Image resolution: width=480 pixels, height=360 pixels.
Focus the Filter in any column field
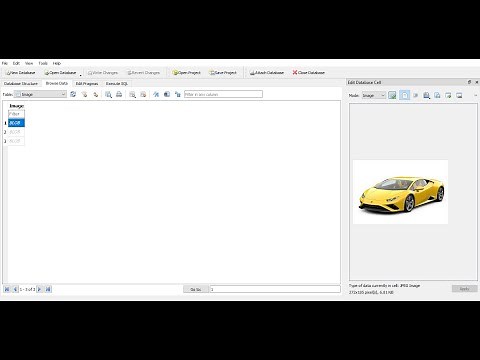click(223, 95)
